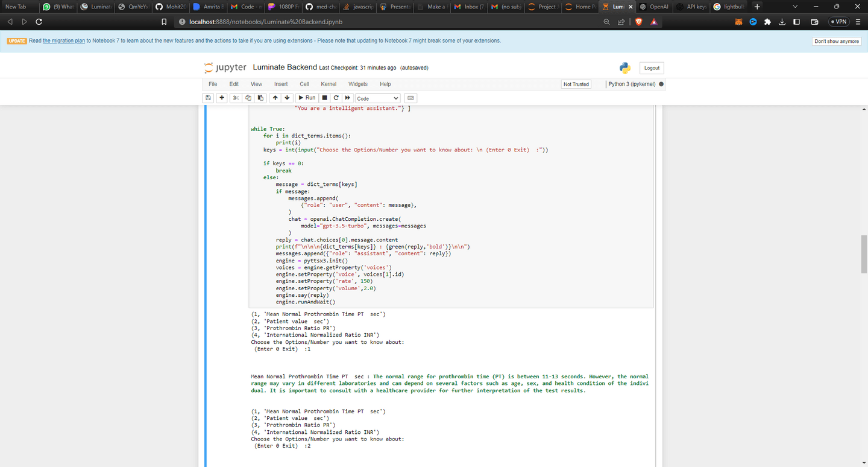Click the code line engine.runAndWait()
The width and height of the screenshot is (868, 467).
tap(305, 302)
